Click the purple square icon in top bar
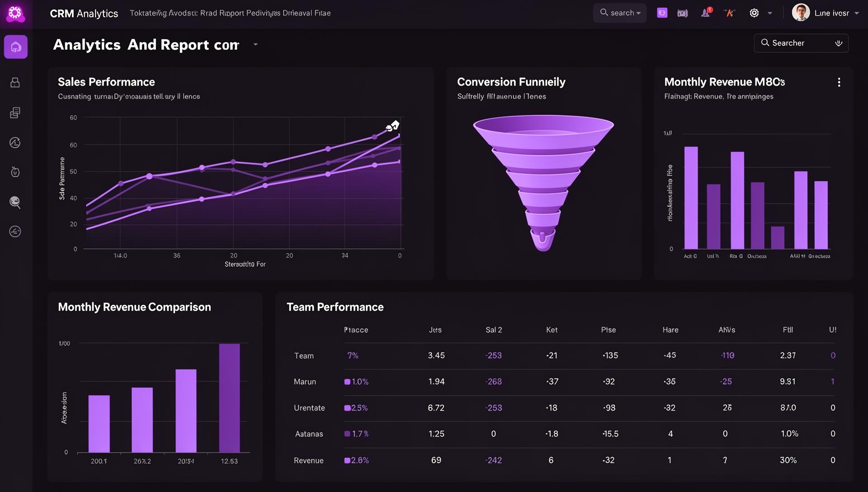The width and height of the screenshot is (868, 492). [662, 13]
